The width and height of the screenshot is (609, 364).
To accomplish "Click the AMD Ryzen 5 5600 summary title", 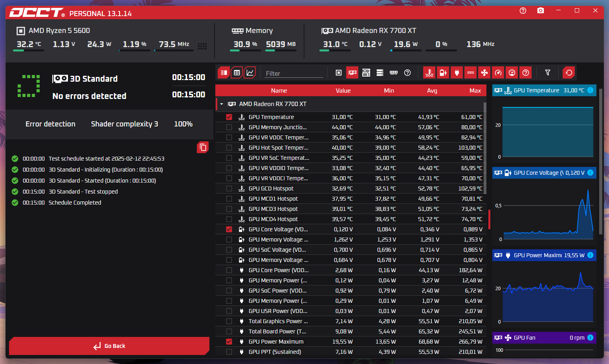I will [x=59, y=31].
